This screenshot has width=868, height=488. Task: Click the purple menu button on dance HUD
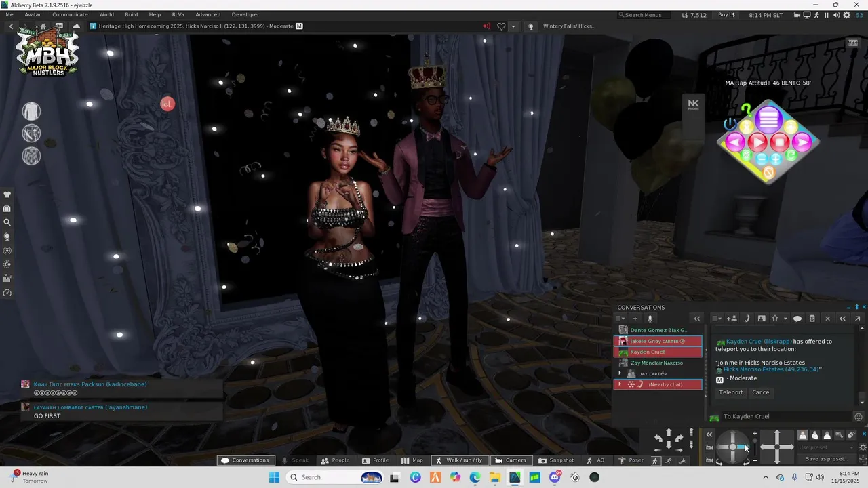[x=768, y=120]
